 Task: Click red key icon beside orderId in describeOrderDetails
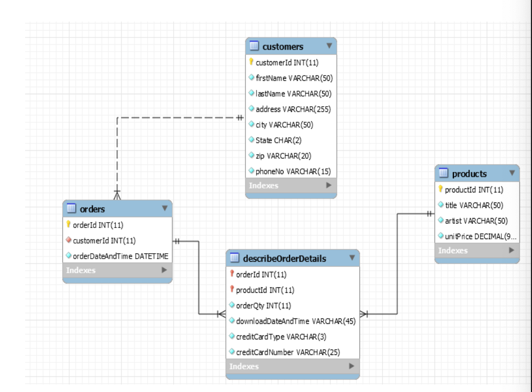coord(232,273)
